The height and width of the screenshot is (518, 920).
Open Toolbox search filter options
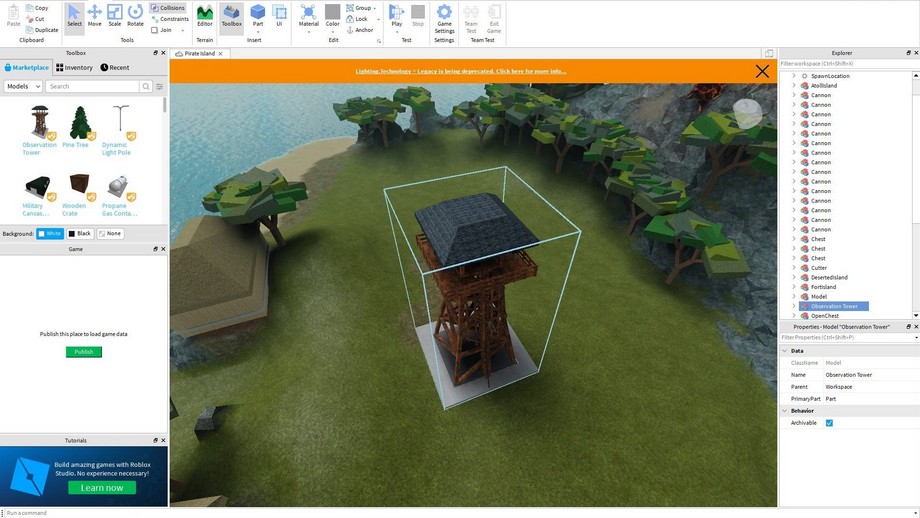(x=159, y=86)
